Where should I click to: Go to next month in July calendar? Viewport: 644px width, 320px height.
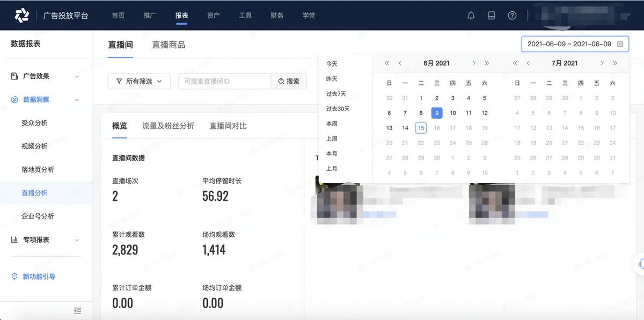pyautogui.click(x=602, y=63)
